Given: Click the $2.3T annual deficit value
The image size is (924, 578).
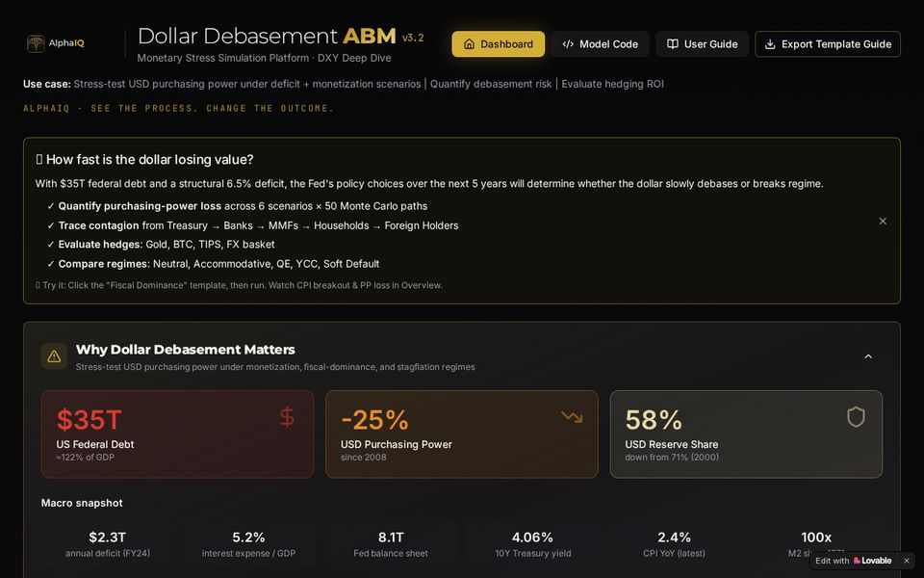Looking at the screenshot, I should (107, 538).
